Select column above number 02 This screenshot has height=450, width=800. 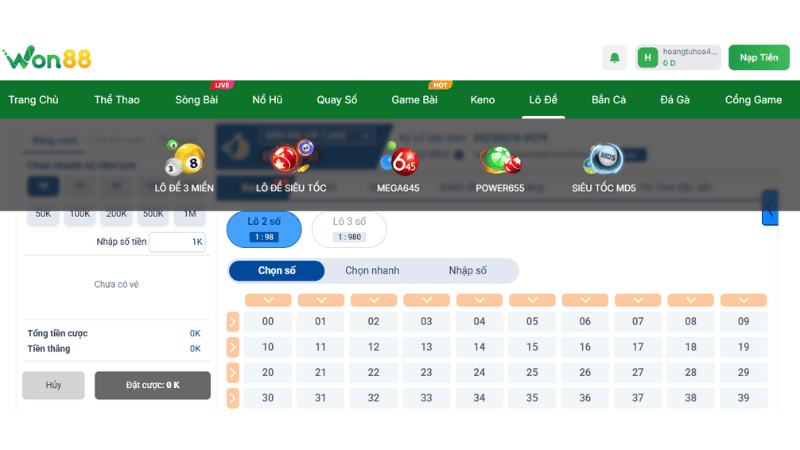click(x=373, y=300)
